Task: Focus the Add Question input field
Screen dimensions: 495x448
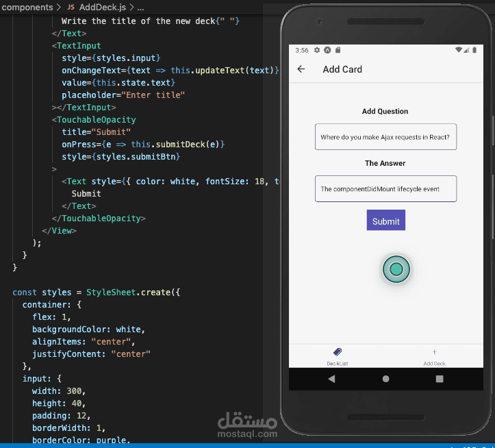Action: (385, 137)
